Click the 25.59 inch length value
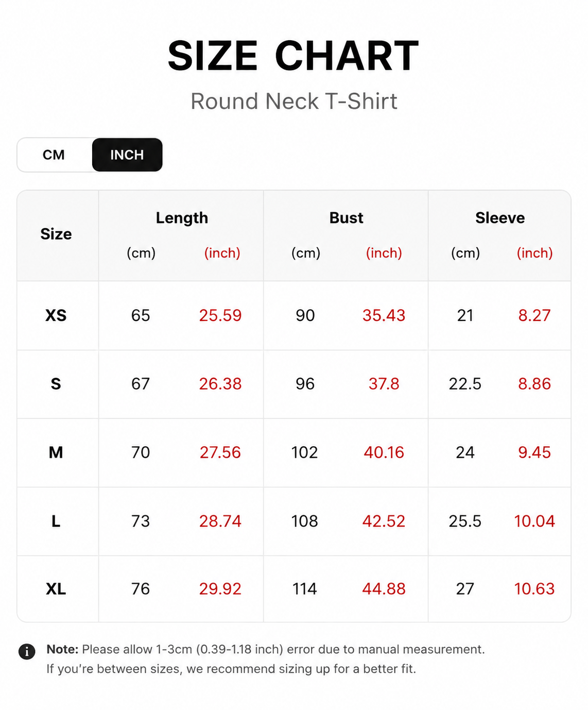This screenshot has height=710, width=588. point(220,315)
